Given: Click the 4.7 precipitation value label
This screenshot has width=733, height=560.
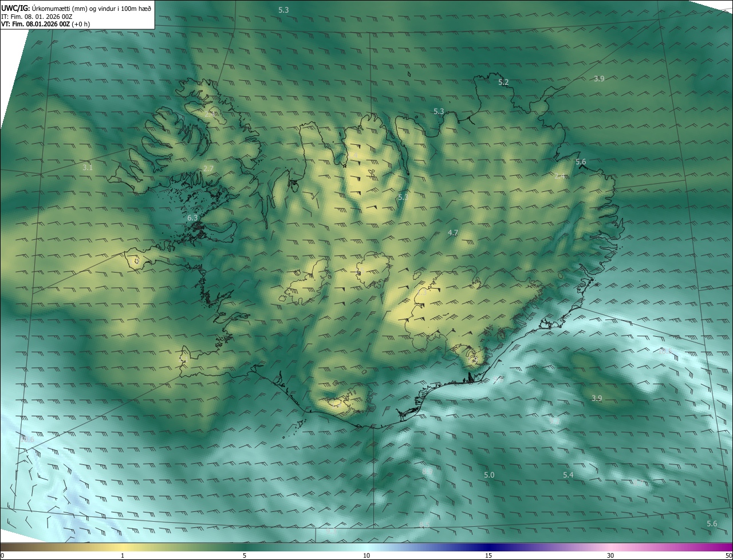Looking at the screenshot, I should coord(452,232).
